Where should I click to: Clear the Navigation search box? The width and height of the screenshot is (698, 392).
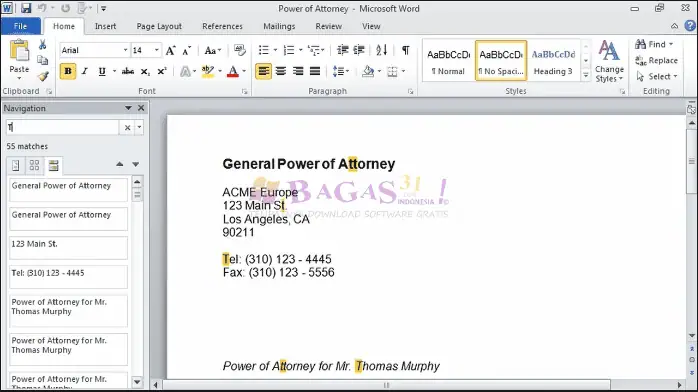[x=127, y=128]
